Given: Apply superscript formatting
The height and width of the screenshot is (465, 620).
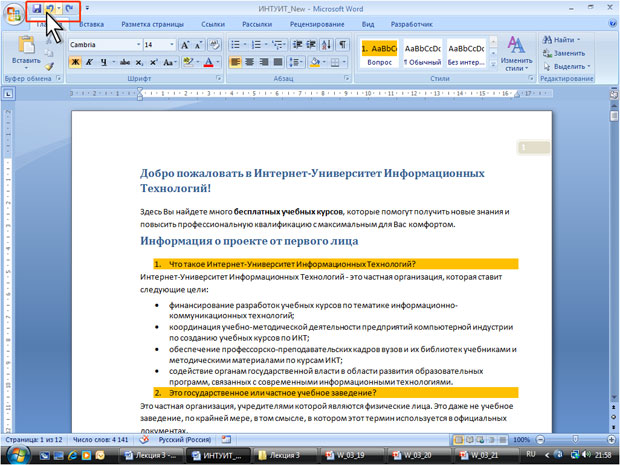Looking at the screenshot, I should point(153,62).
